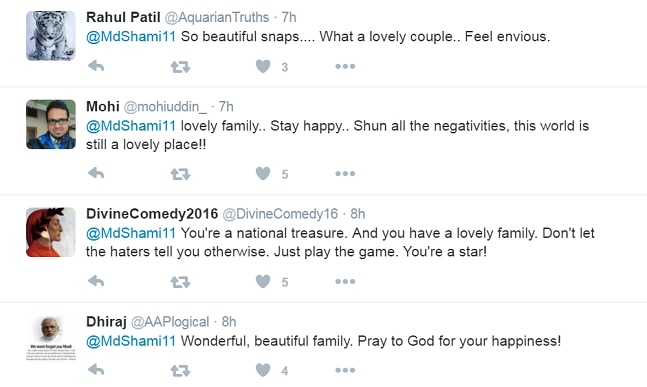Retweet Dhiraj's beautiful family tweet

click(180, 370)
